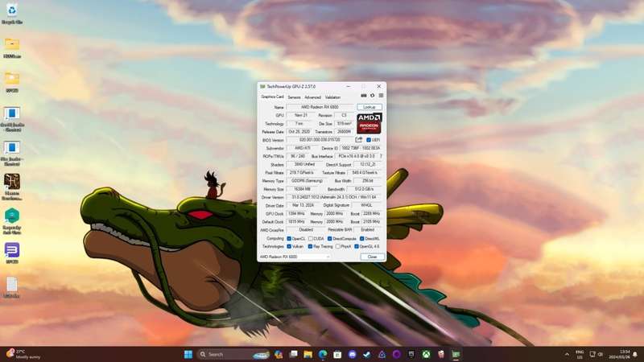Click the BIOS export share icon

point(358,140)
